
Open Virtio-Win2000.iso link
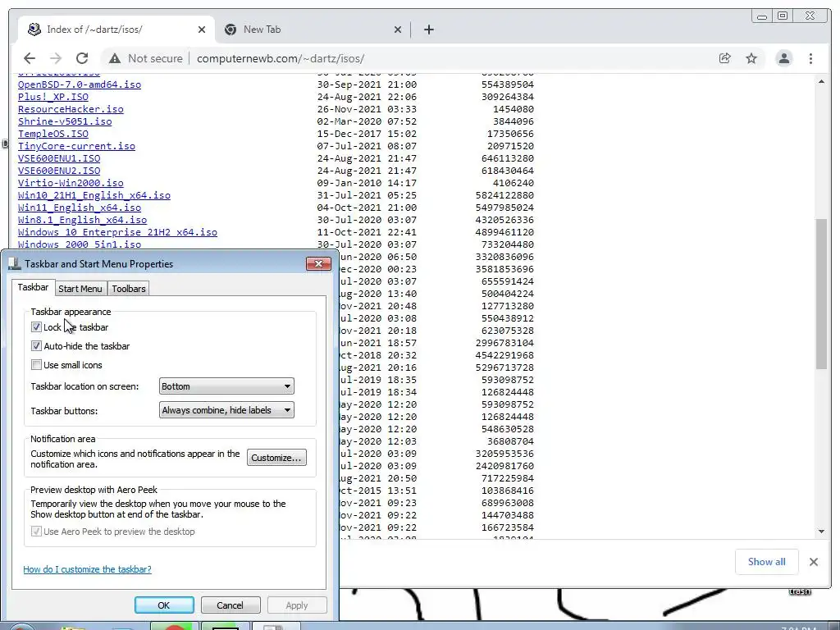tap(71, 183)
